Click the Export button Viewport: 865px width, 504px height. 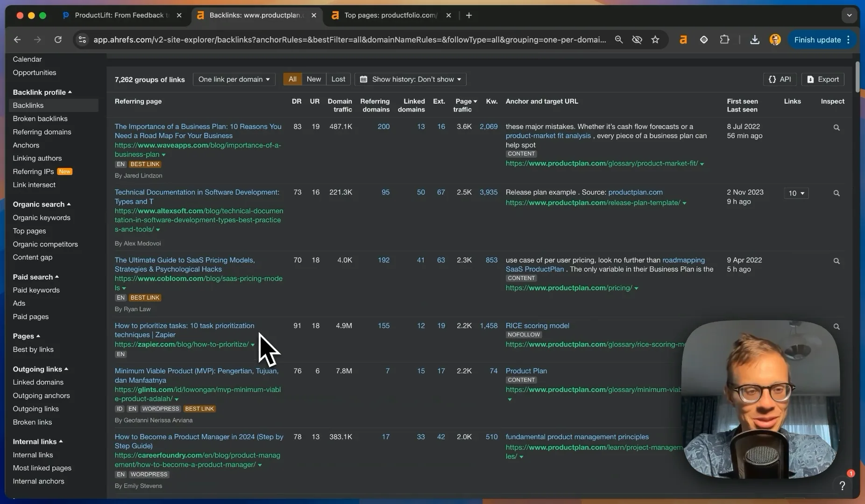pos(823,79)
